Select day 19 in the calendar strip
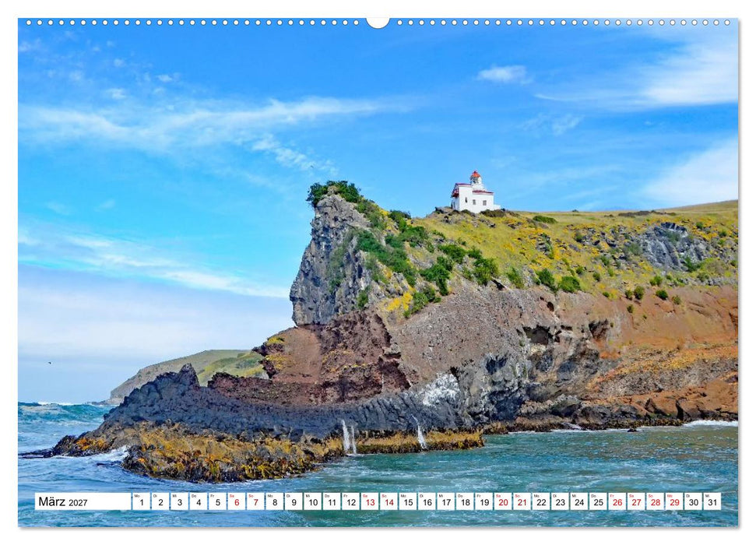This screenshot has height=545, width=756. click(x=483, y=501)
